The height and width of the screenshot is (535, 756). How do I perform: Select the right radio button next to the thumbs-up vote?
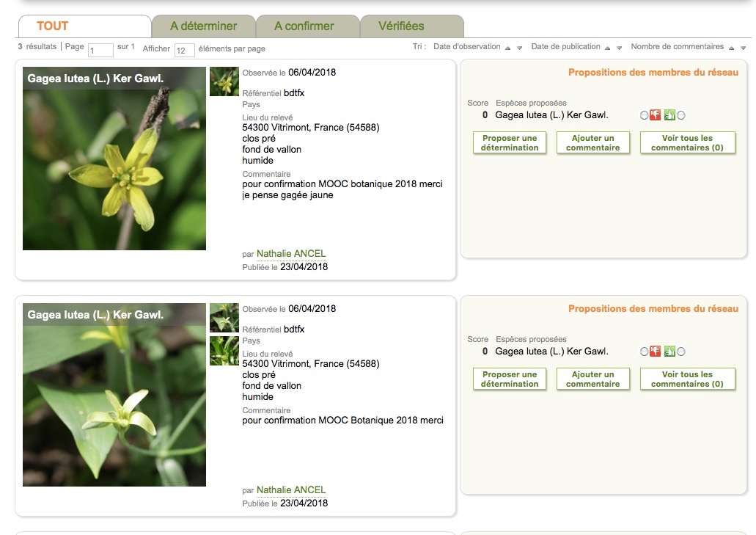680,114
